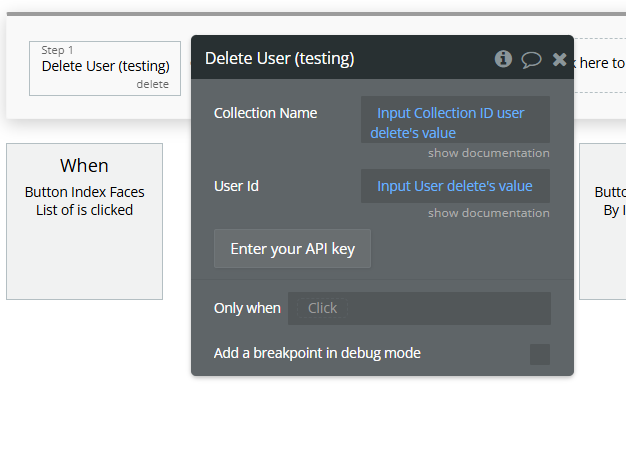Viewport: 626px width, 459px height.
Task: Edit the Collection Name dynamic expression
Action: pos(455,122)
